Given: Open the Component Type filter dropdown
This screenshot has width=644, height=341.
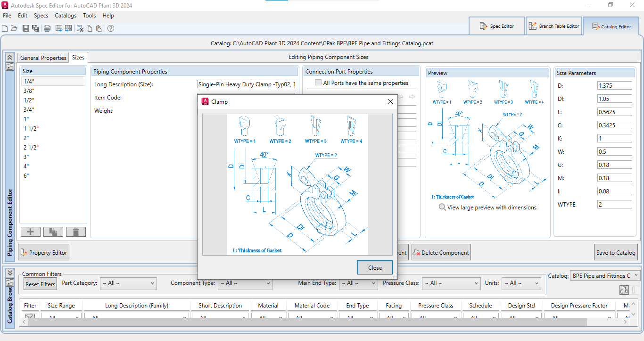Looking at the screenshot, I should tap(245, 283).
